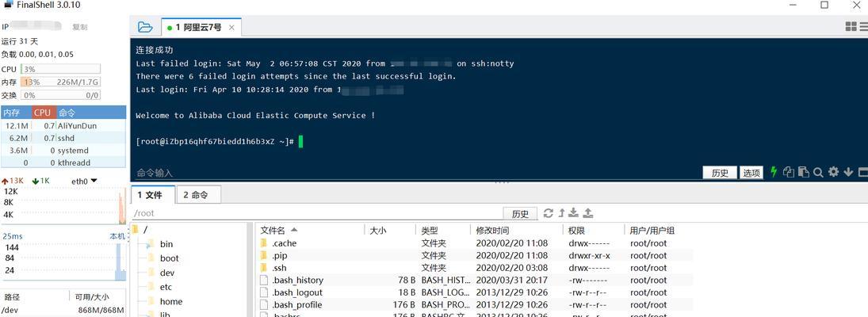Select the .bash_history file
Screen dimensions: 868x317
coord(475,280)
